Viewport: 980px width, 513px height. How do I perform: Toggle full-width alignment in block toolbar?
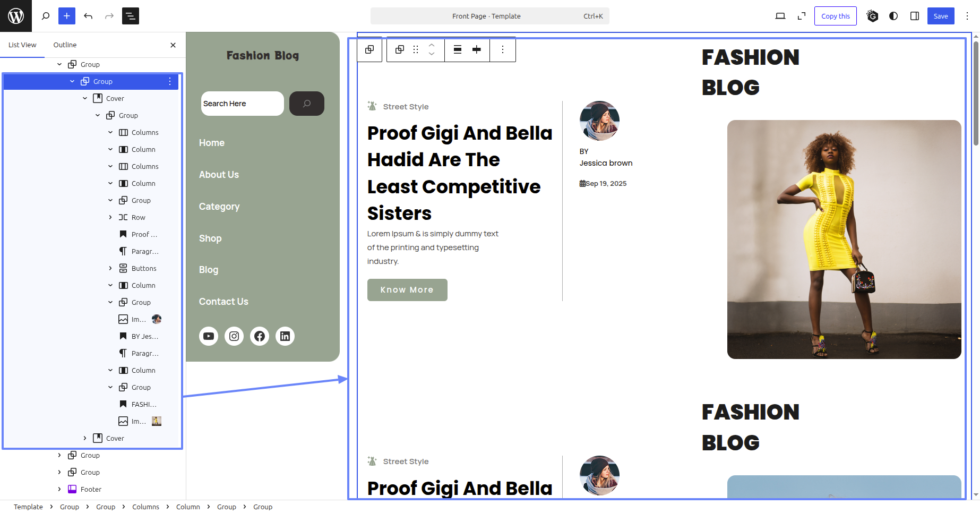click(457, 49)
